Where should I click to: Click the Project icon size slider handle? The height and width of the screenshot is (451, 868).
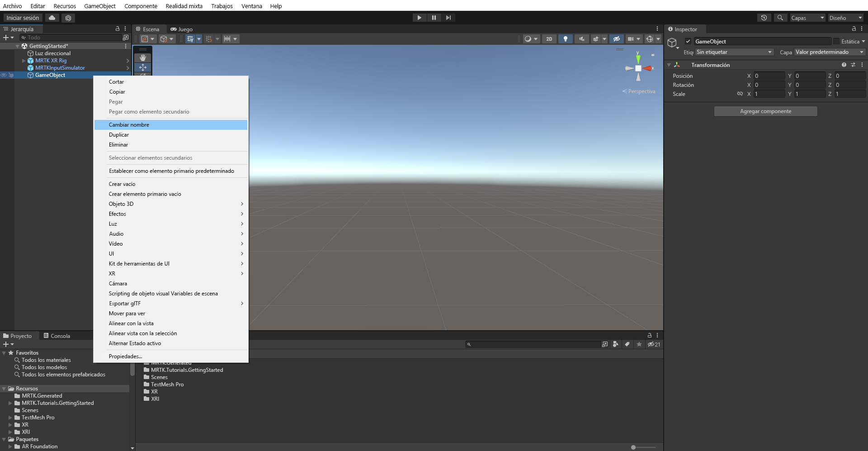tap(633, 447)
